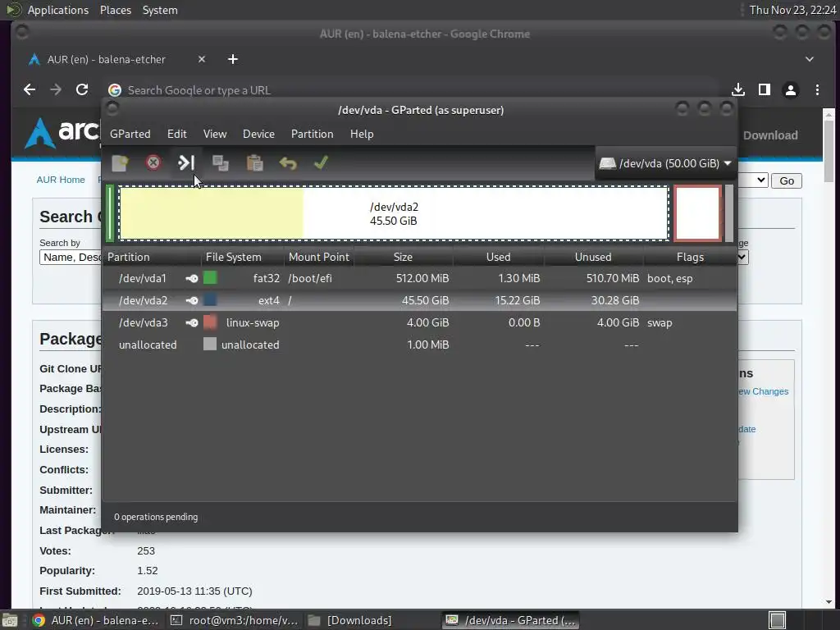The width and height of the screenshot is (840, 630).
Task: Open GParted menu in menu bar
Action: click(x=130, y=134)
